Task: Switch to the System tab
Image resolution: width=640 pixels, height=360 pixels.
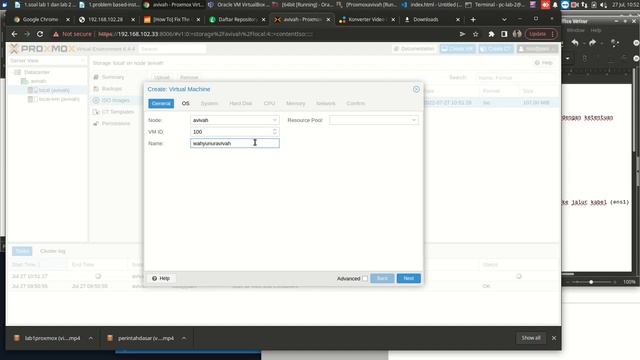Action: coord(209,104)
